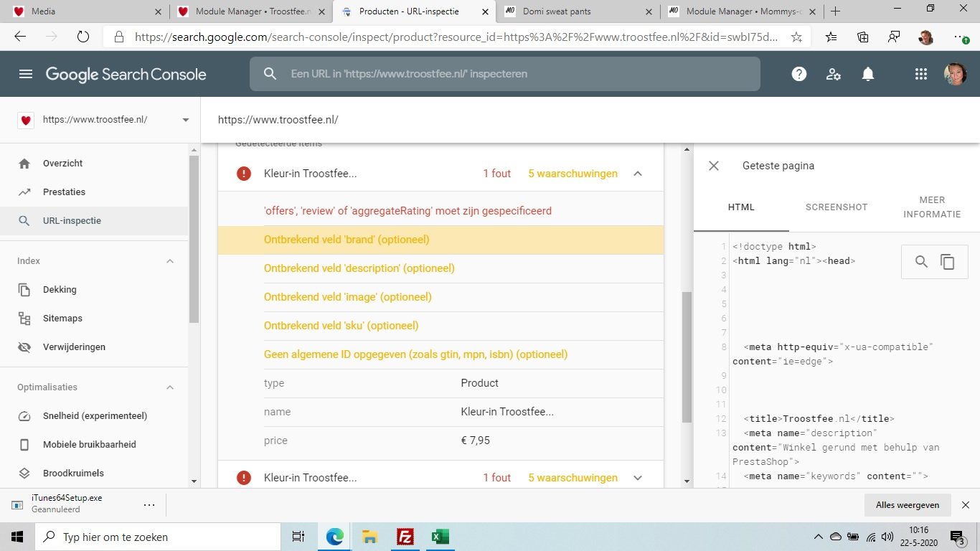Open Prestaties in the sidebar
Image resolution: width=980 pixels, height=551 pixels.
[x=95, y=192]
